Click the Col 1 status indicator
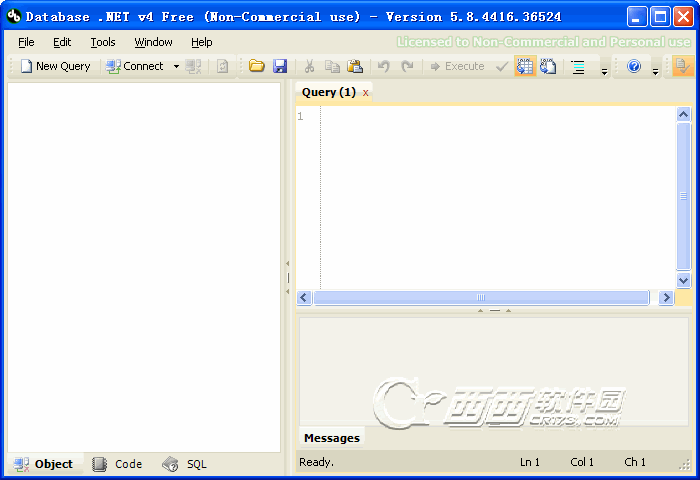Image resolution: width=700 pixels, height=480 pixels. point(582,462)
